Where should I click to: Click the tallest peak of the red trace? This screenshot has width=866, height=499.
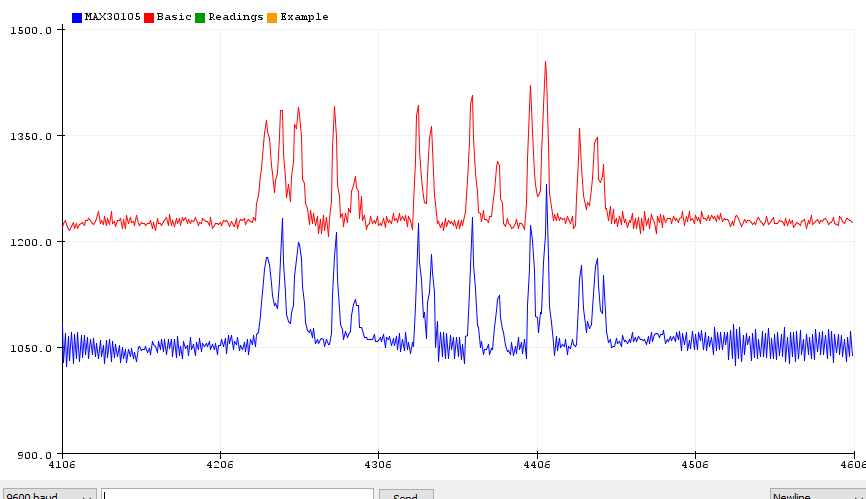tap(545, 63)
